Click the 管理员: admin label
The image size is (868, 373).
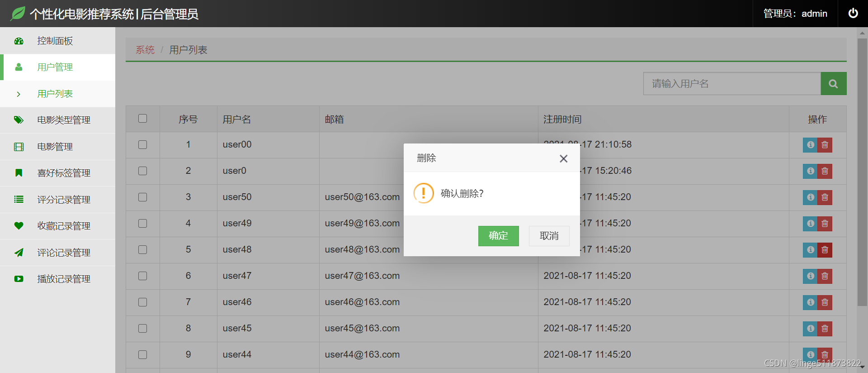(x=795, y=14)
